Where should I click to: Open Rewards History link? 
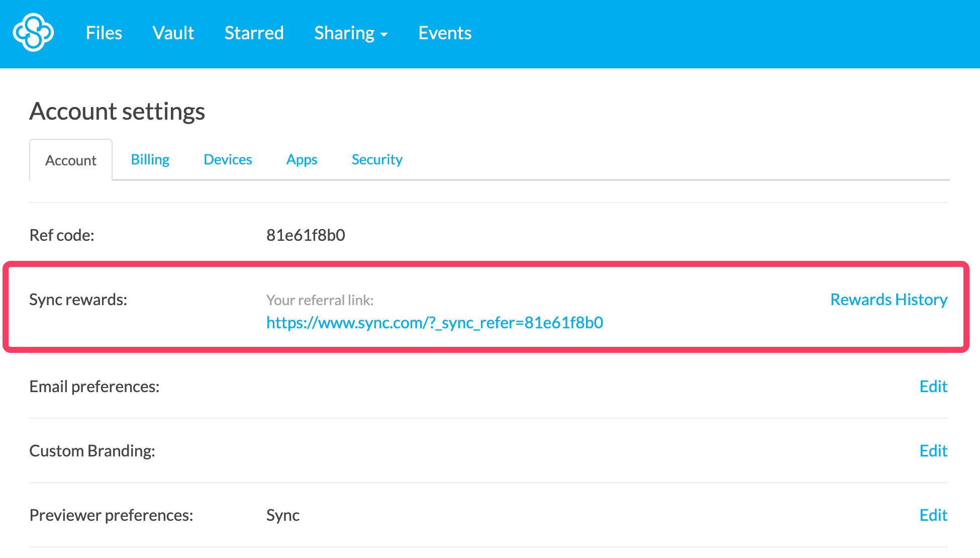pyautogui.click(x=888, y=300)
